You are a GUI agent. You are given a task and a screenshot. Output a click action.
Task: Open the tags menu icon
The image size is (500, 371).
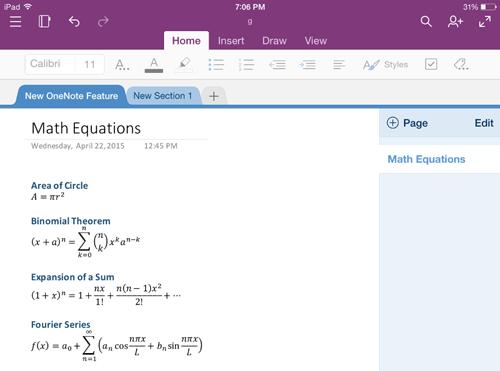pyautogui.click(x=461, y=64)
